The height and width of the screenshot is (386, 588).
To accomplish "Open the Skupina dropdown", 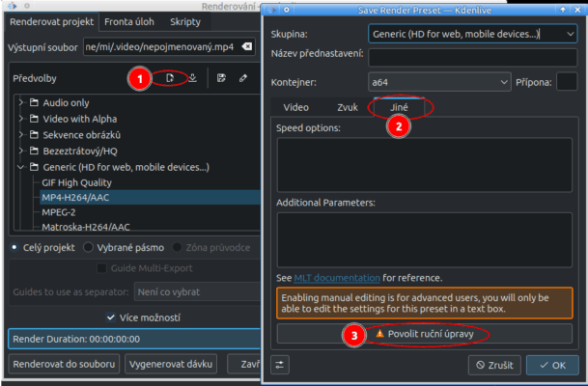I will click(x=472, y=34).
